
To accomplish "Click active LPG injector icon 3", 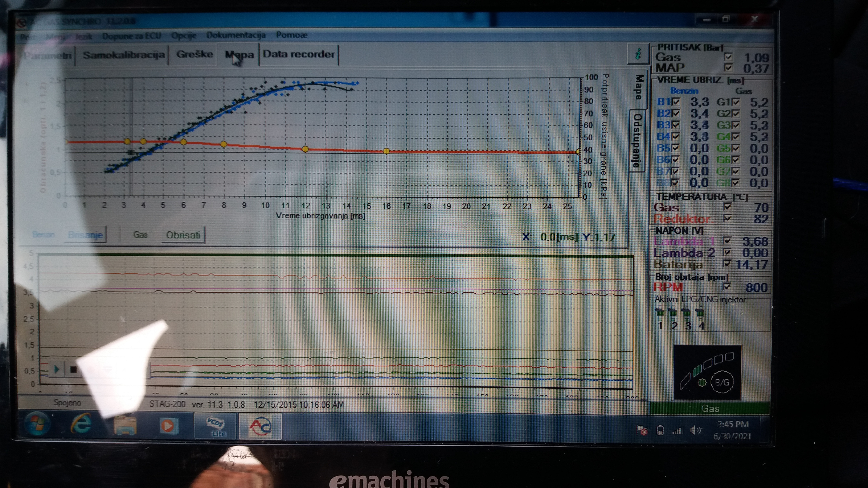I will pos(686,313).
